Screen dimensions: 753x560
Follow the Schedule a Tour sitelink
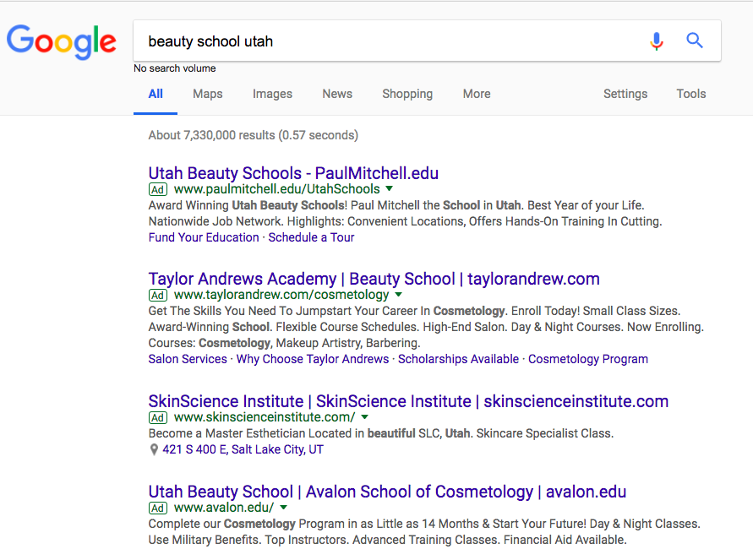tap(311, 237)
